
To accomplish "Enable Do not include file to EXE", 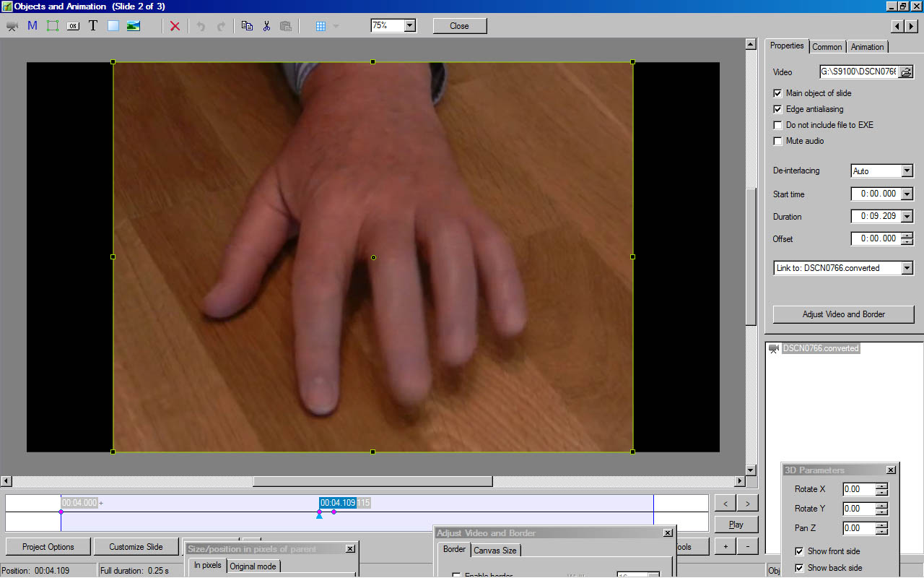I will (x=777, y=125).
